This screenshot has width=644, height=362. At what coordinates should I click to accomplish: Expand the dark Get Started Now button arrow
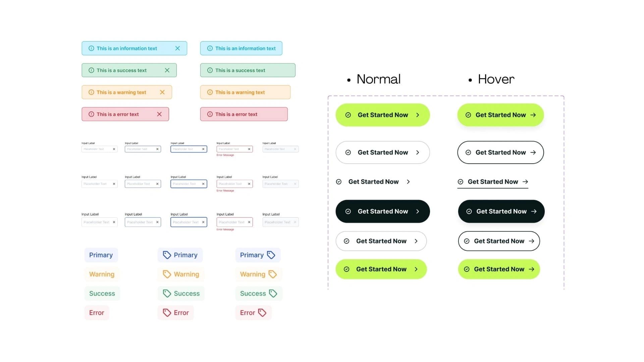(x=417, y=211)
